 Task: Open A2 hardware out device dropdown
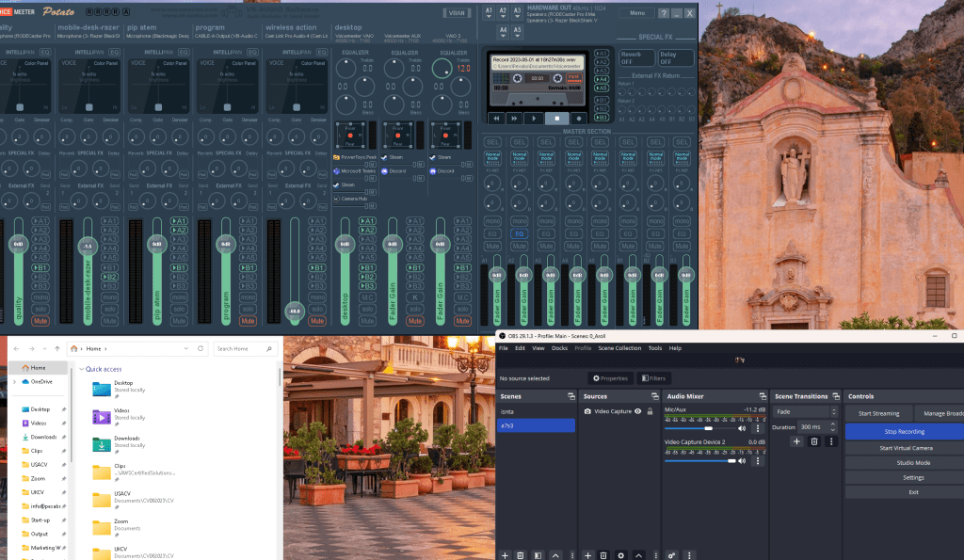pos(503,13)
